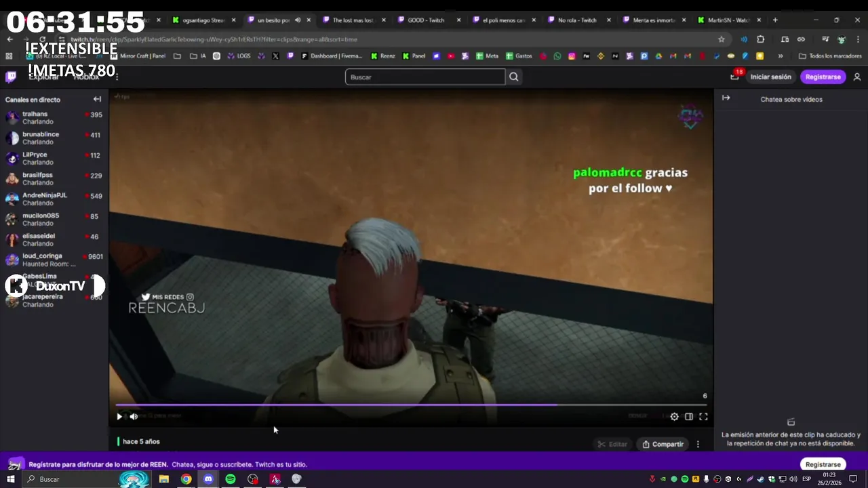
Task: Open the Meta bookmark
Action: point(487,56)
